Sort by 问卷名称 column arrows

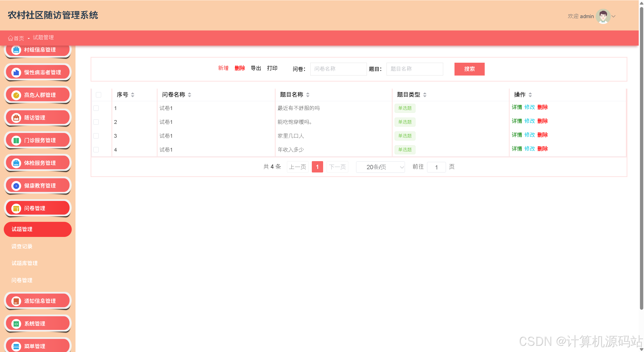pyautogui.click(x=190, y=95)
